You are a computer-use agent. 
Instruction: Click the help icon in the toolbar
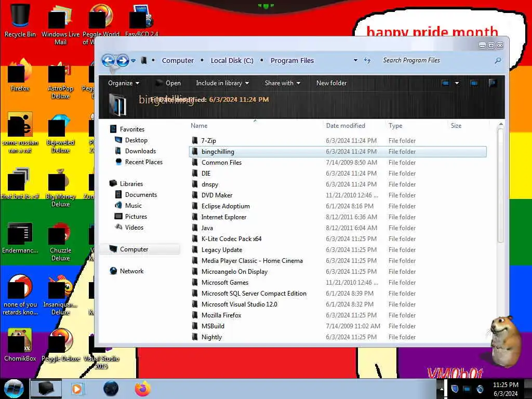(493, 83)
